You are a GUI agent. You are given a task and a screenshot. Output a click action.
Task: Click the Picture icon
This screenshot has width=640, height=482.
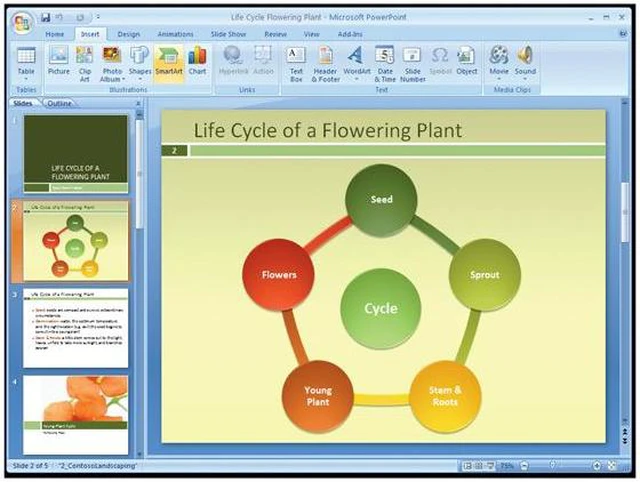pyautogui.click(x=58, y=55)
